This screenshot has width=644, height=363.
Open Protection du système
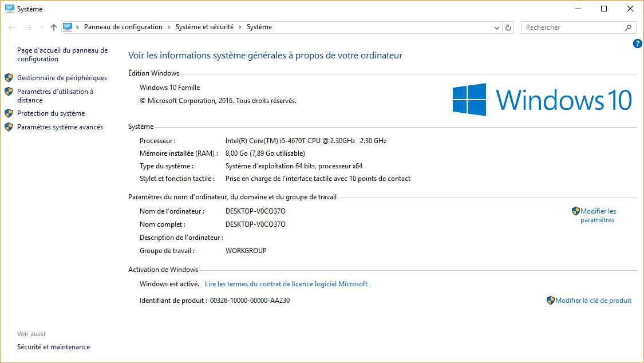(51, 113)
